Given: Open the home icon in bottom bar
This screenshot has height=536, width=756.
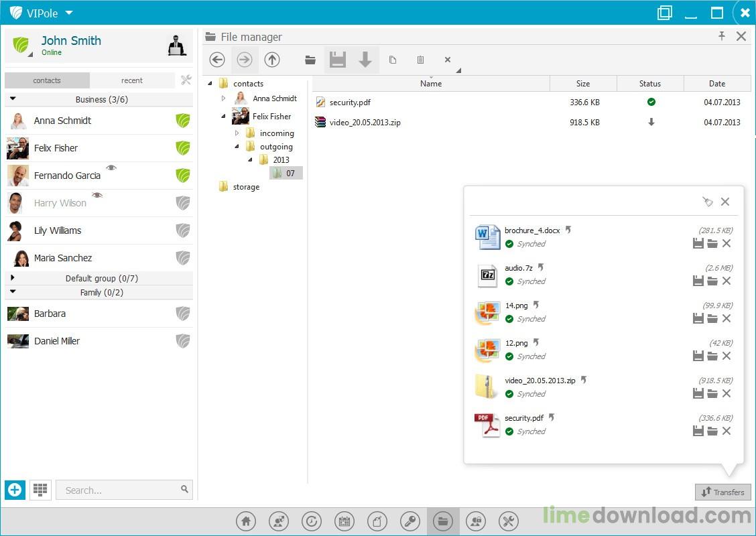Looking at the screenshot, I should [246, 521].
